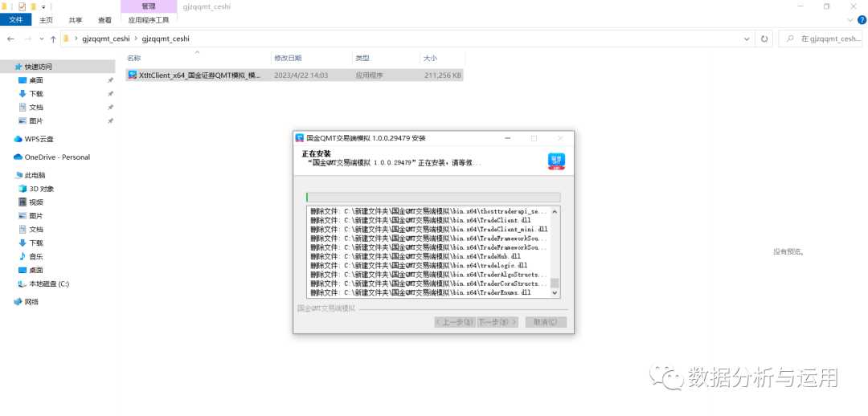The image size is (868, 416).
Task: Switch to the 共享 ribbon tab
Action: coord(76,20)
